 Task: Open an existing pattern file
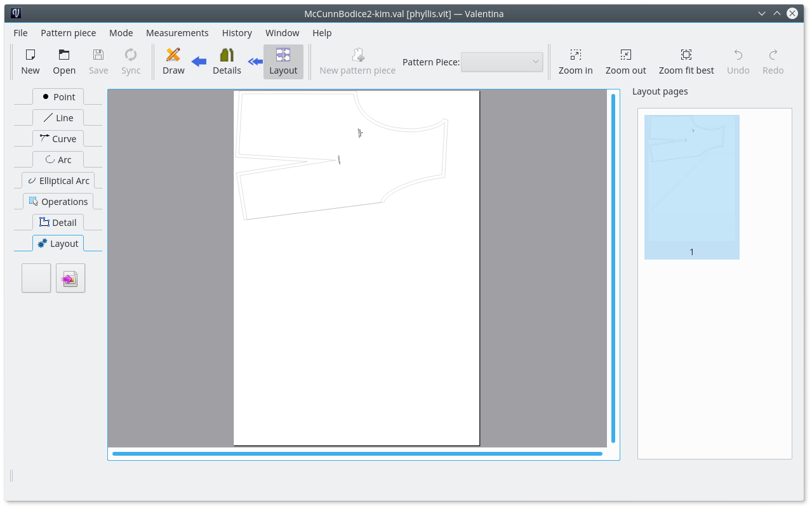(x=64, y=62)
